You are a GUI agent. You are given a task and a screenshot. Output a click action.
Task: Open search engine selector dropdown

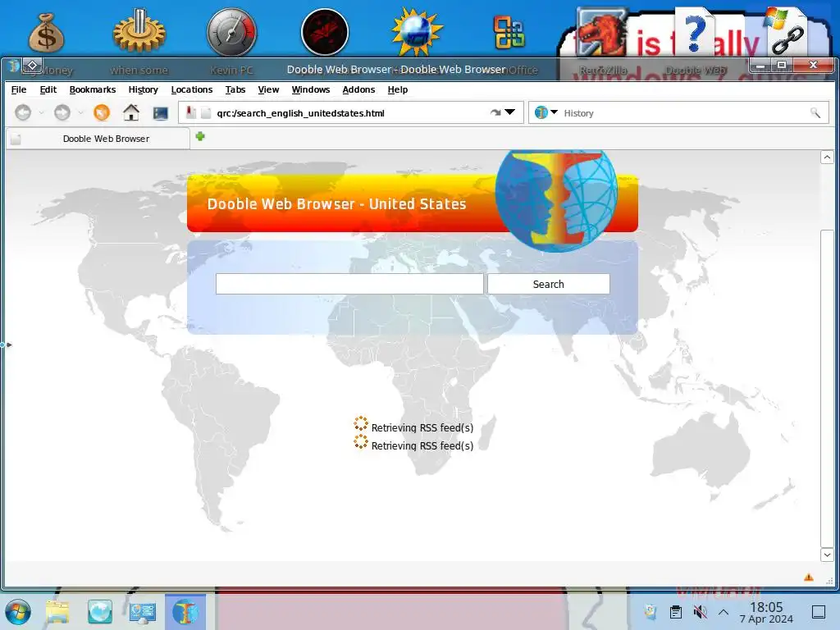[555, 112]
